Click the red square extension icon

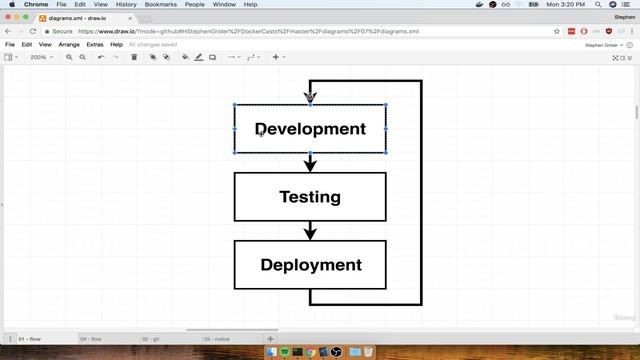(x=571, y=31)
